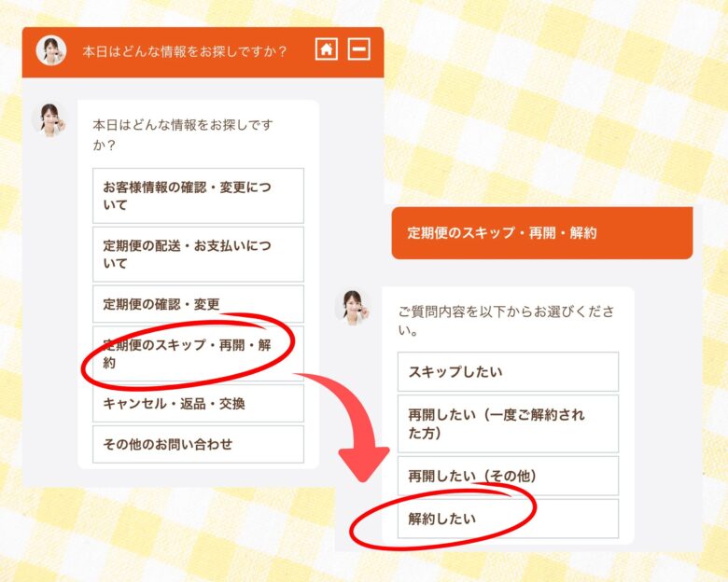This screenshot has height=582, width=728.
Task: Click operator avatar beside second chat message
Action: pos(353,307)
